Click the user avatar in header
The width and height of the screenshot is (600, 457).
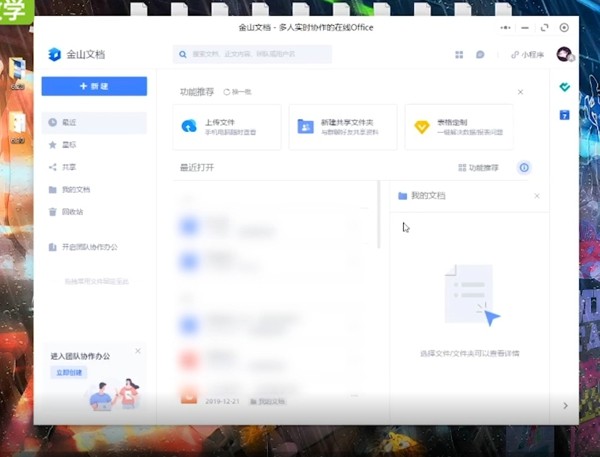[x=564, y=54]
